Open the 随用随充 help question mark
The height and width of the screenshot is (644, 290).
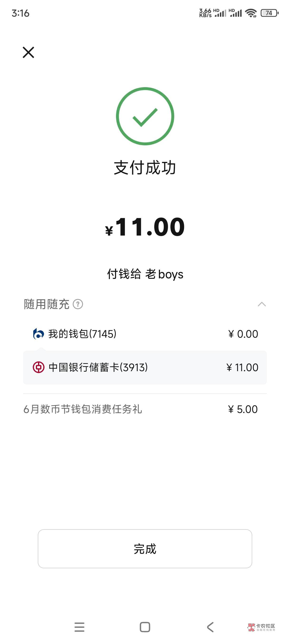(78, 304)
